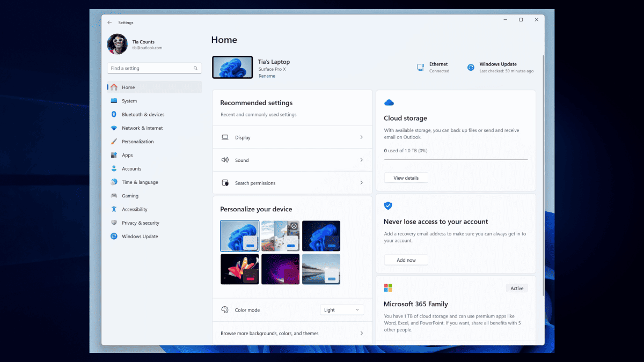
Task: Select Accounts in sidebar
Action: 155,168
